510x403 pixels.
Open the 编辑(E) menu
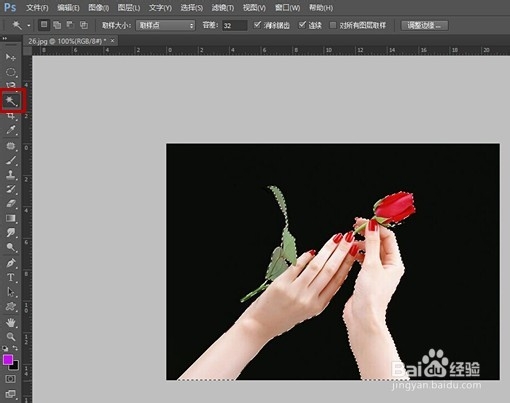click(68, 7)
